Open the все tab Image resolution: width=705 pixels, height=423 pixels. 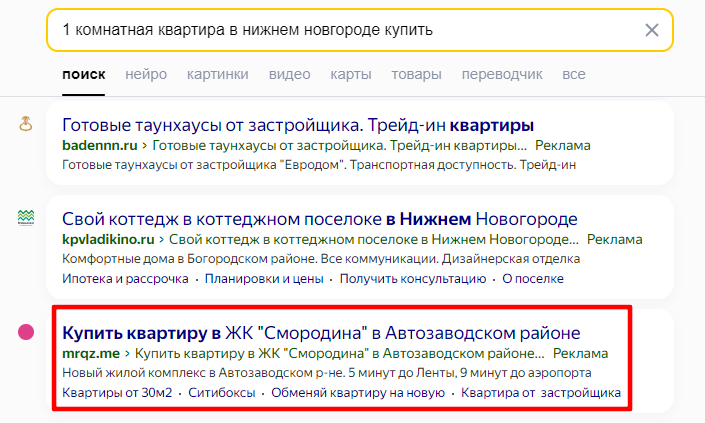click(574, 74)
